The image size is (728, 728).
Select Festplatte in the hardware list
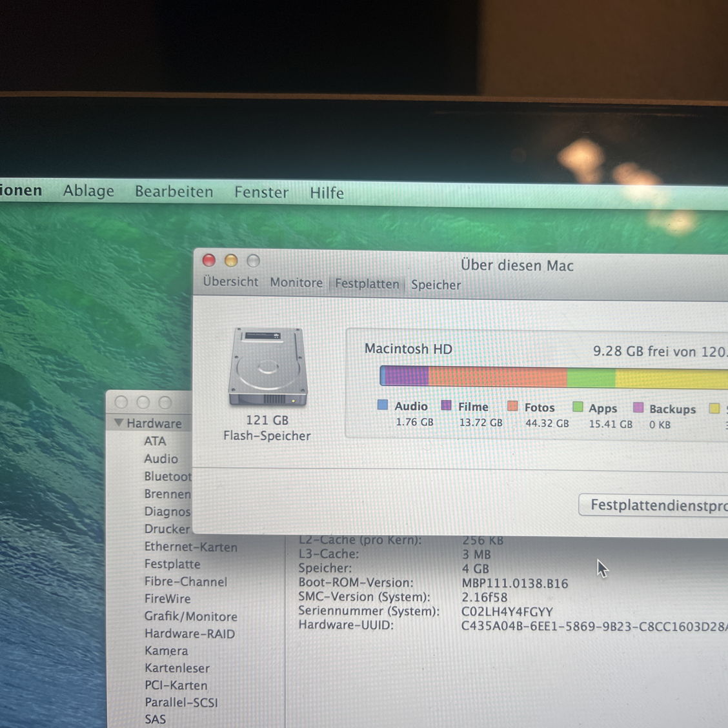click(172, 563)
